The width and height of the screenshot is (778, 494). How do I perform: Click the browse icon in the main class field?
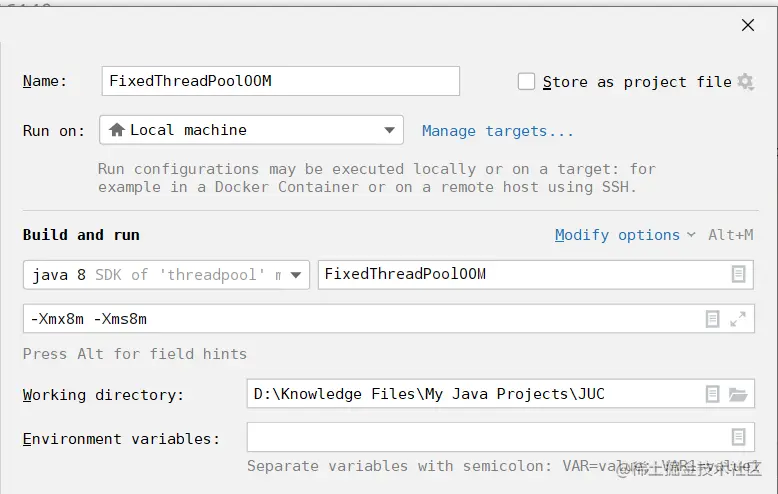coord(738,274)
